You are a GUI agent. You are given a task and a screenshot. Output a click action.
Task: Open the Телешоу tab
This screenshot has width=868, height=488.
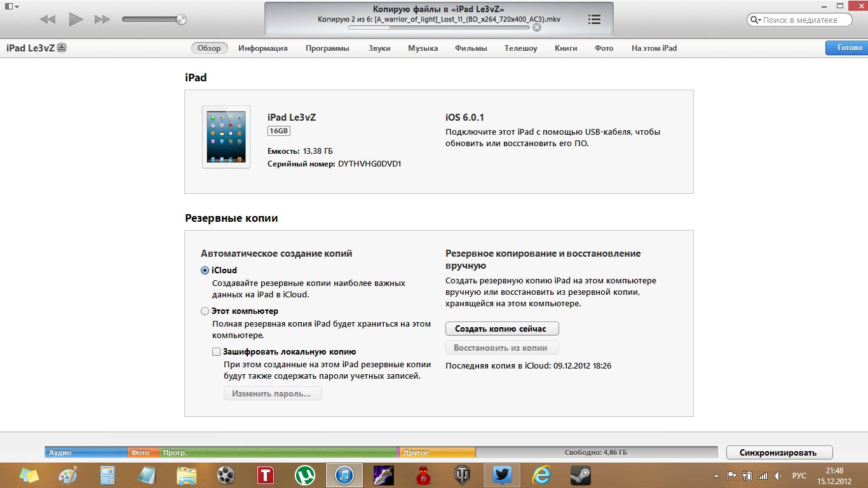click(520, 48)
